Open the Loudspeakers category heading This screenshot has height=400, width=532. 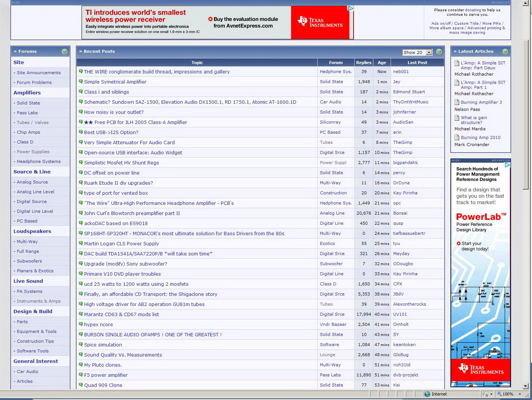(32, 231)
